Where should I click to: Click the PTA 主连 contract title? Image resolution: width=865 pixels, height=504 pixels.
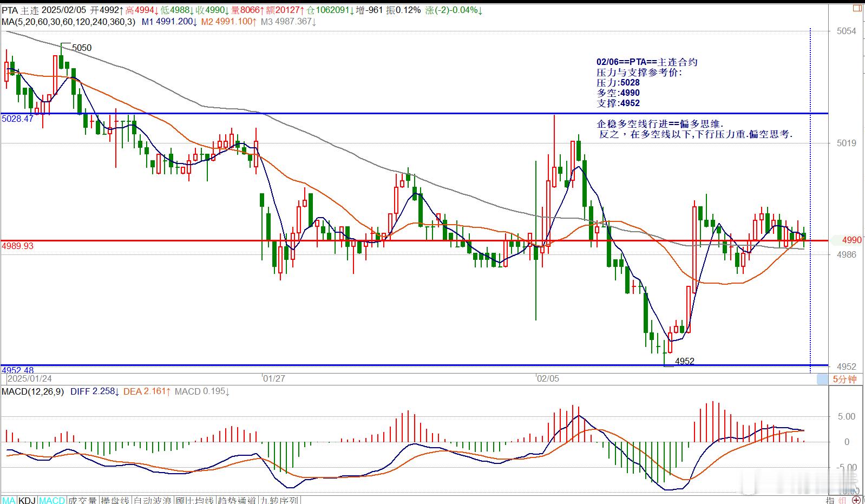click(19, 10)
